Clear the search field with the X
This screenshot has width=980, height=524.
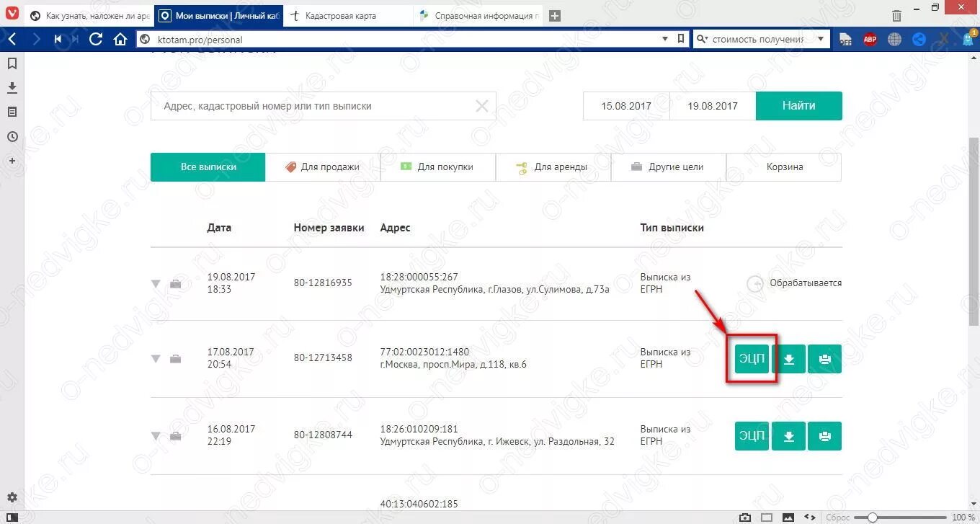click(x=481, y=107)
